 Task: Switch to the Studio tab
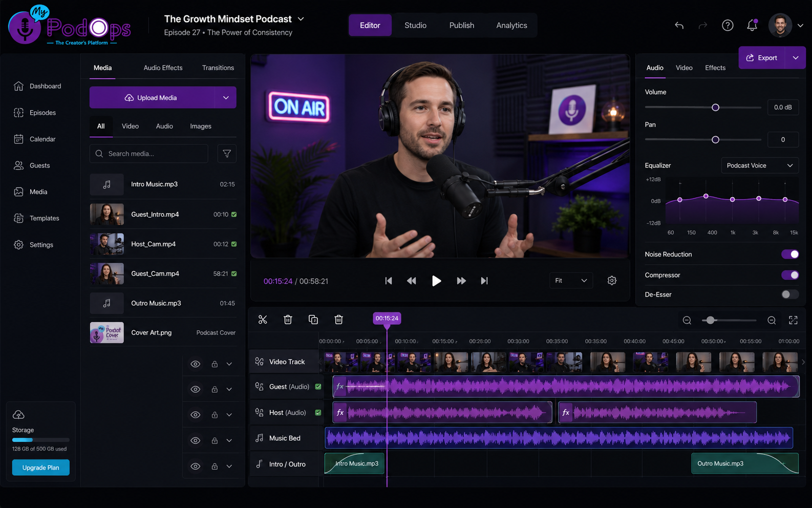[x=415, y=25]
